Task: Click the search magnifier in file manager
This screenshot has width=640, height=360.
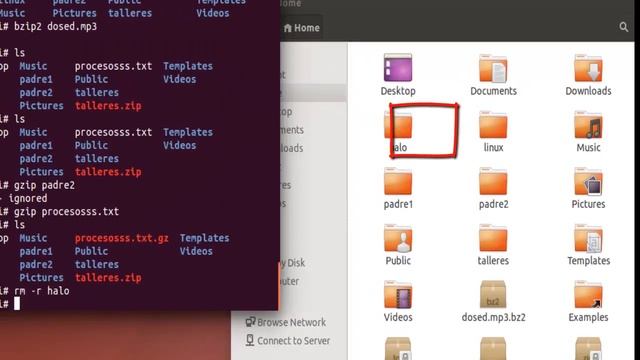Action: pyautogui.click(x=623, y=27)
